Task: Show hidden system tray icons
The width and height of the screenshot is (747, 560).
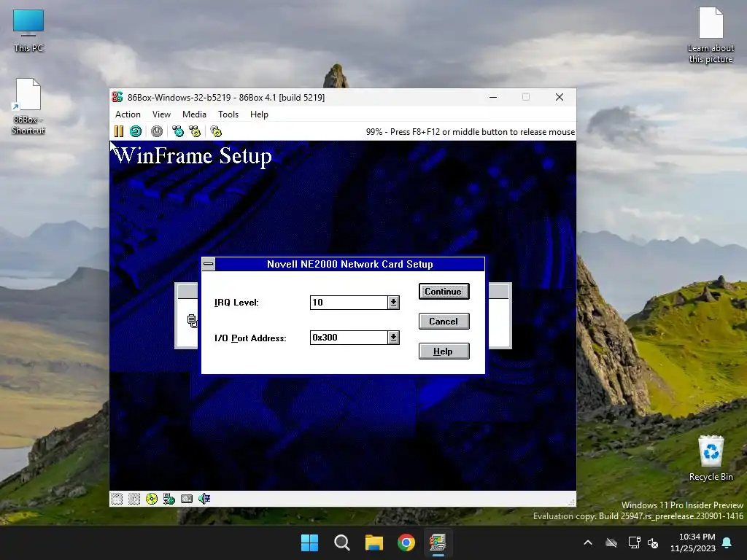Action: coord(588,542)
